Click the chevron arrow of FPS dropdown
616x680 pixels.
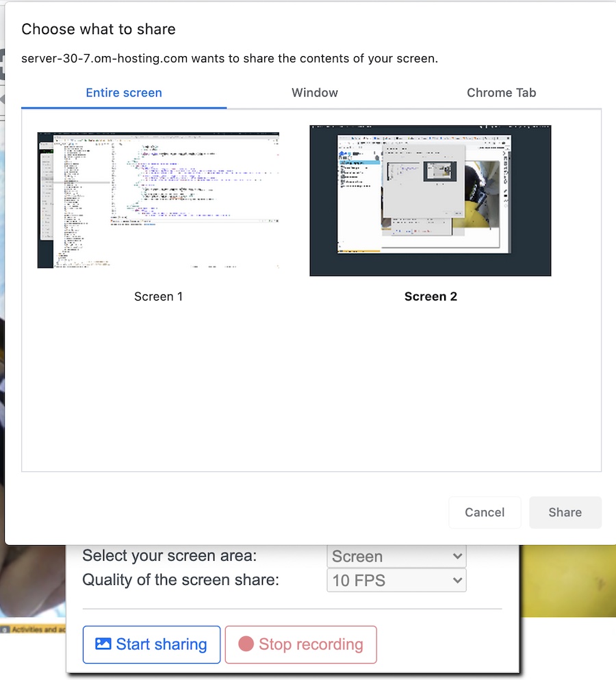pos(458,581)
